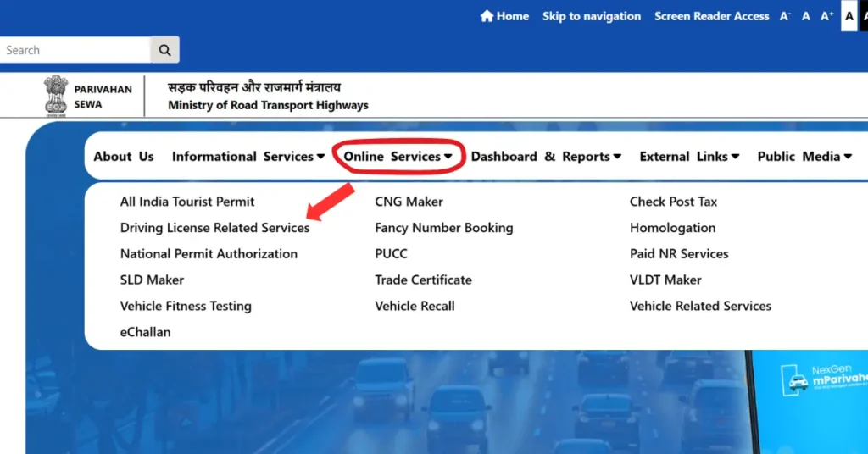The width and height of the screenshot is (868, 454).
Task: Expand the Informational Services dropdown
Action: (248, 157)
